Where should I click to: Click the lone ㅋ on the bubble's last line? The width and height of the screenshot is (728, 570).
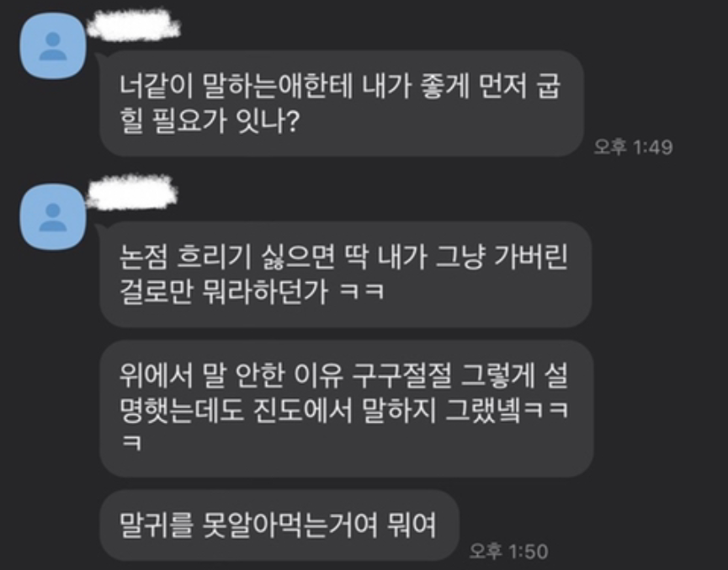pos(131,442)
